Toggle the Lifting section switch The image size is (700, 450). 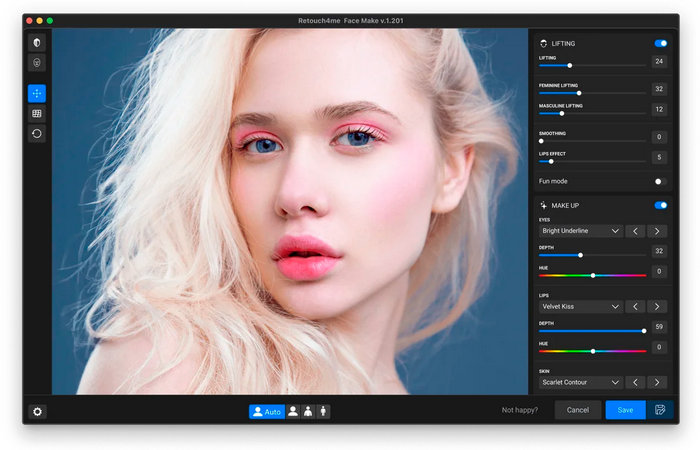click(661, 43)
